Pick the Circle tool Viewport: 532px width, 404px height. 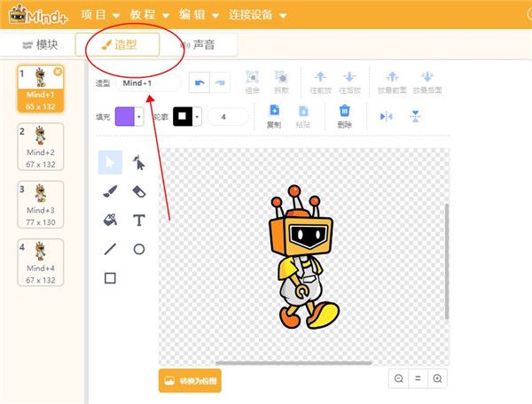(x=139, y=249)
